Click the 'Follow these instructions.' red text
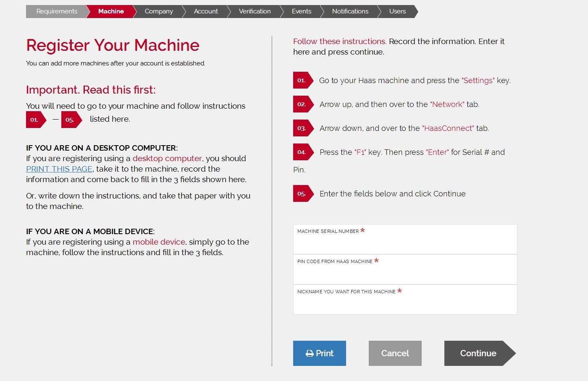 pyautogui.click(x=340, y=41)
